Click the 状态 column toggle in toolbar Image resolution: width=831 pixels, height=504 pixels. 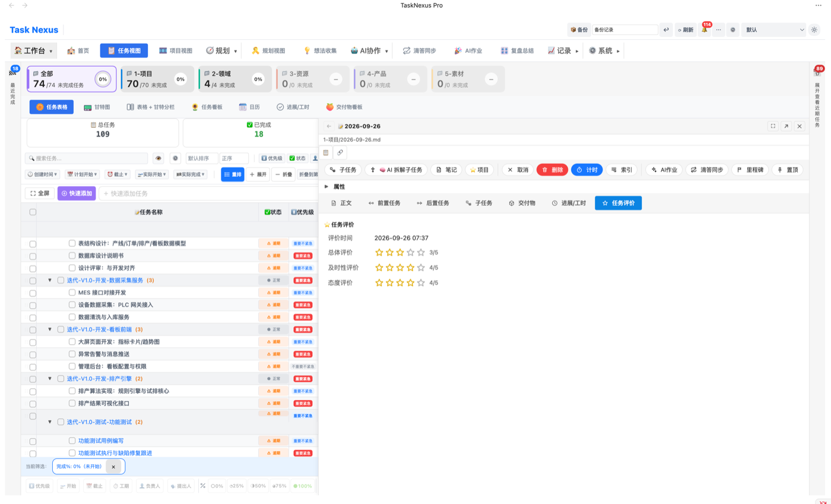coord(297,159)
